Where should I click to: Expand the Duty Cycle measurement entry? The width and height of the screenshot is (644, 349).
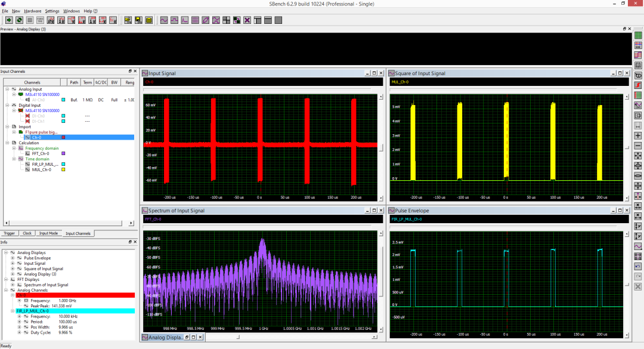coord(19,332)
